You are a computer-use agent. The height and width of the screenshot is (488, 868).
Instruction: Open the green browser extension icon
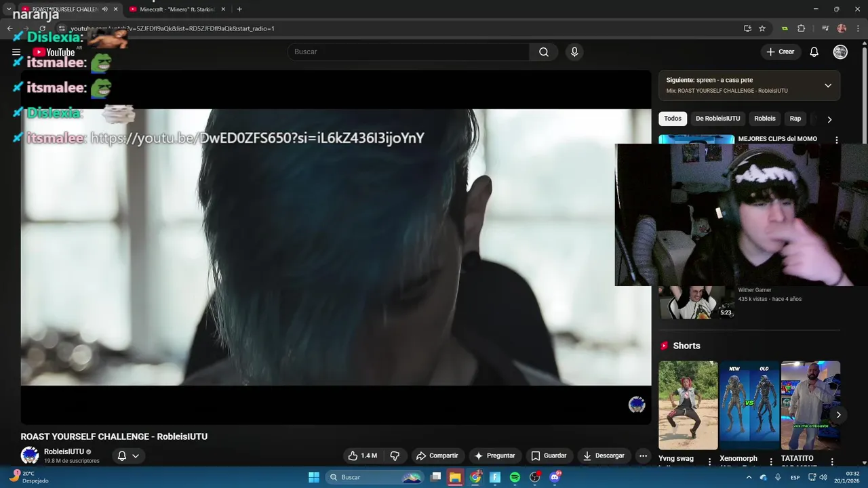click(x=785, y=28)
